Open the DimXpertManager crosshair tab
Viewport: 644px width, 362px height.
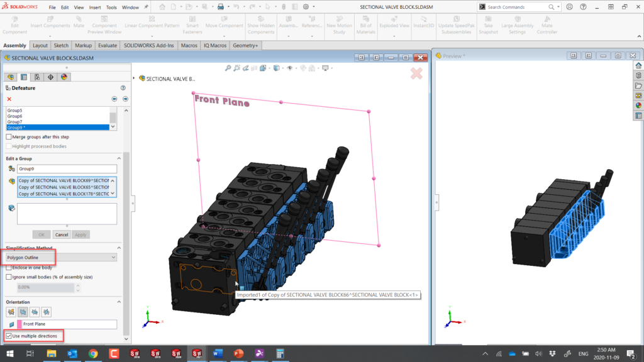50,77
